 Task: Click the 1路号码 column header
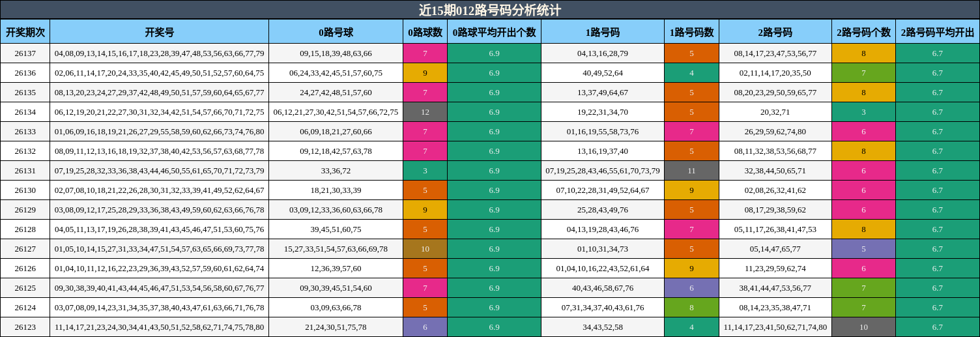(x=603, y=31)
